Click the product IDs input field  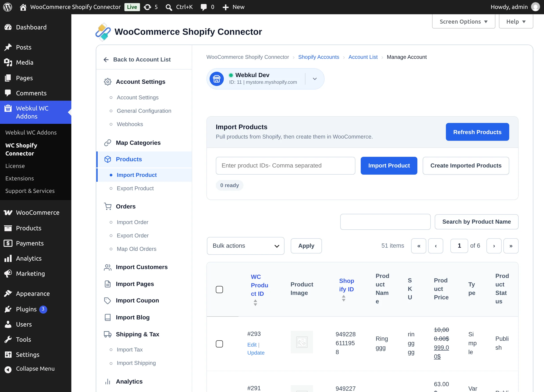point(285,165)
